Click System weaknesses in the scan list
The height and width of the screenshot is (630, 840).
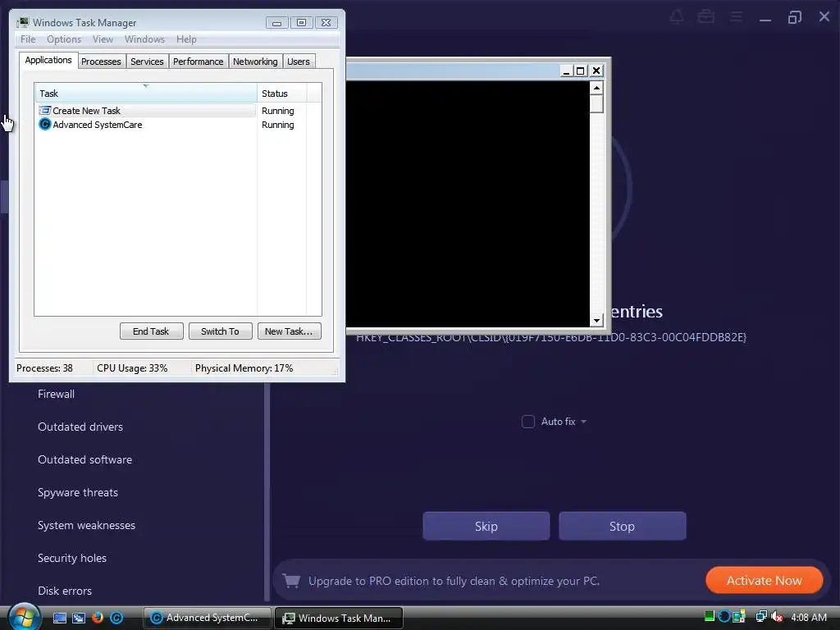tap(86, 526)
